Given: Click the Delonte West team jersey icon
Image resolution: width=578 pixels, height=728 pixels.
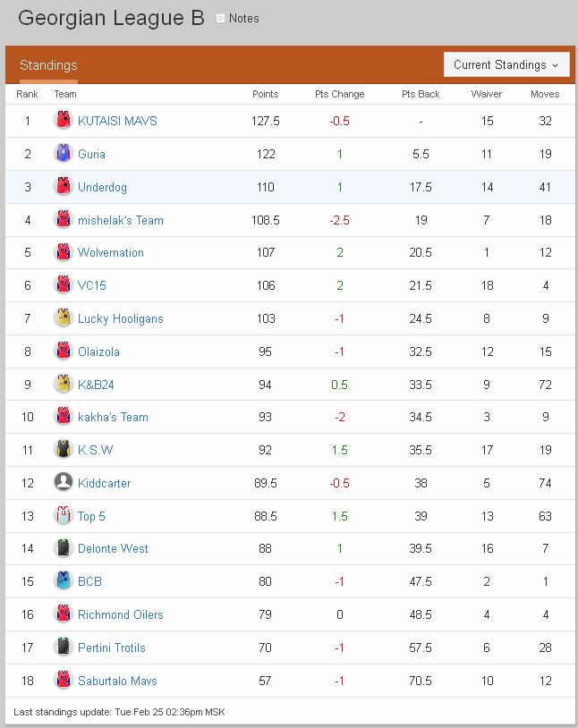Looking at the screenshot, I should [x=63, y=548].
